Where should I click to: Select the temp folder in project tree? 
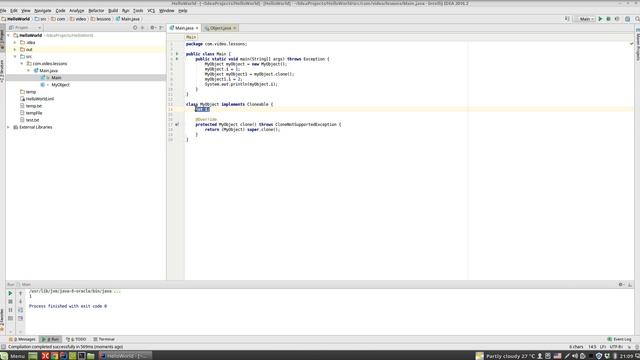[31, 92]
